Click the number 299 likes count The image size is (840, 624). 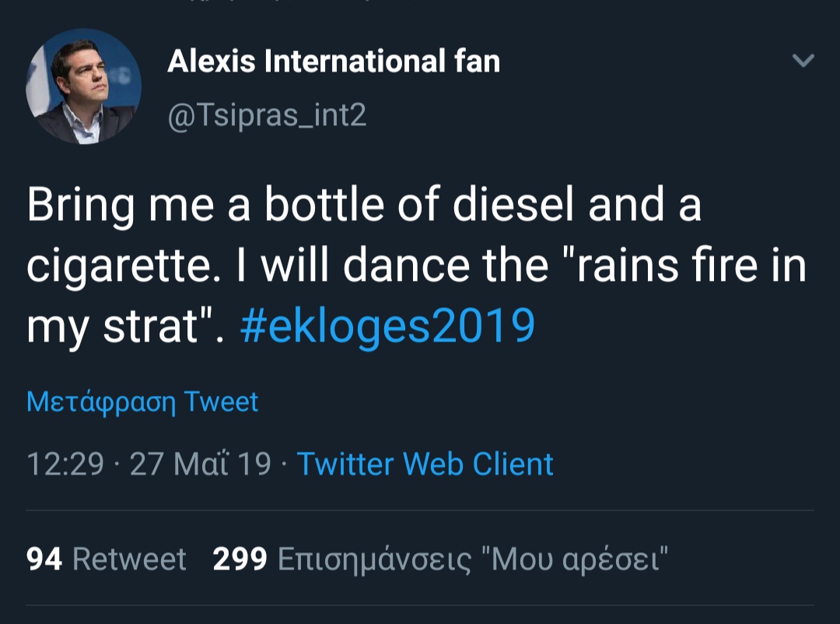coord(240,559)
